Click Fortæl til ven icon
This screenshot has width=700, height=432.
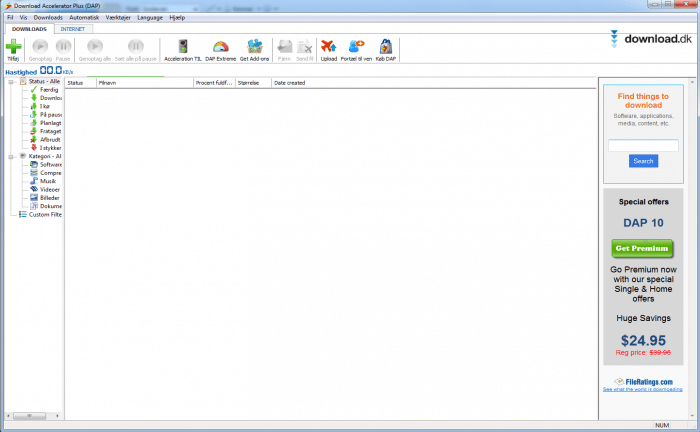[355, 47]
